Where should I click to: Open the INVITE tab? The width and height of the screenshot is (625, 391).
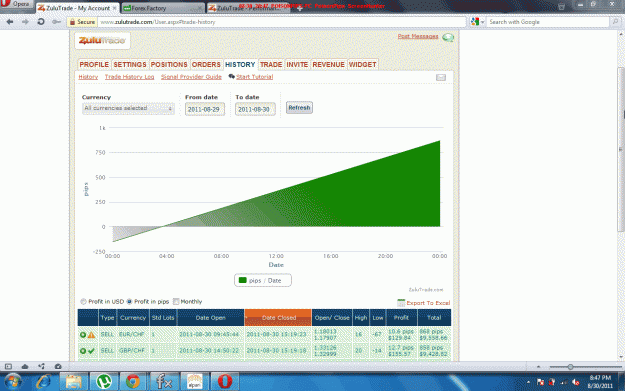pos(297,65)
